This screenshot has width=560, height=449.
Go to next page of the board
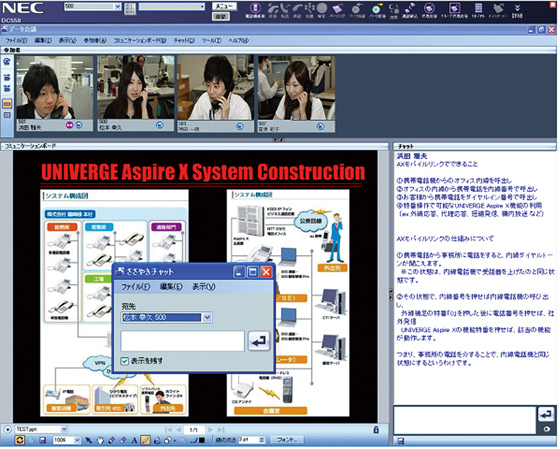[x=210, y=430]
